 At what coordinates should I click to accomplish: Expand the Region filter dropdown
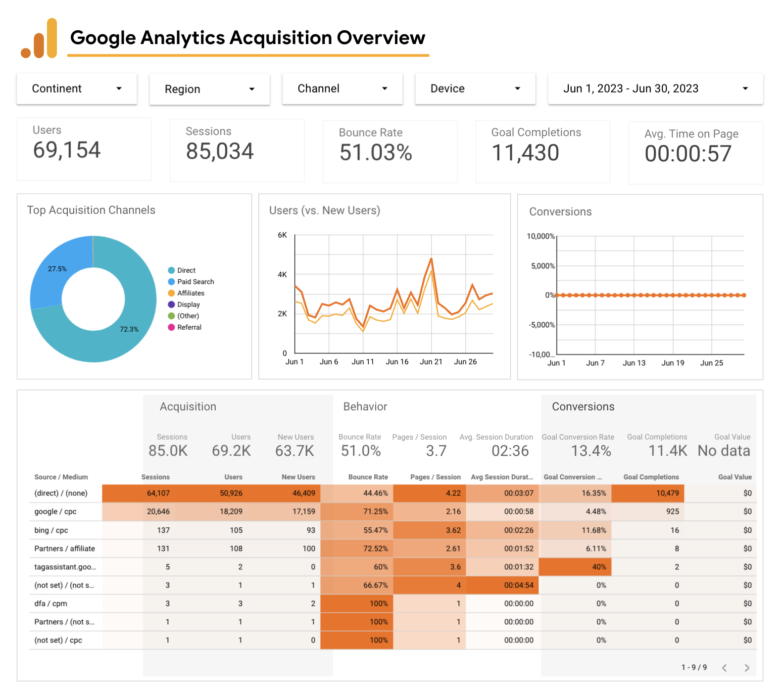click(x=209, y=89)
